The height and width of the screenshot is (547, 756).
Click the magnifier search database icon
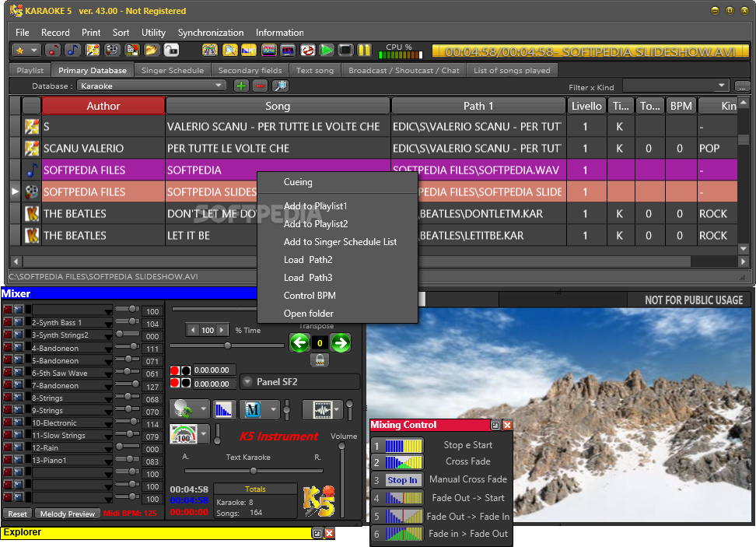(280, 86)
